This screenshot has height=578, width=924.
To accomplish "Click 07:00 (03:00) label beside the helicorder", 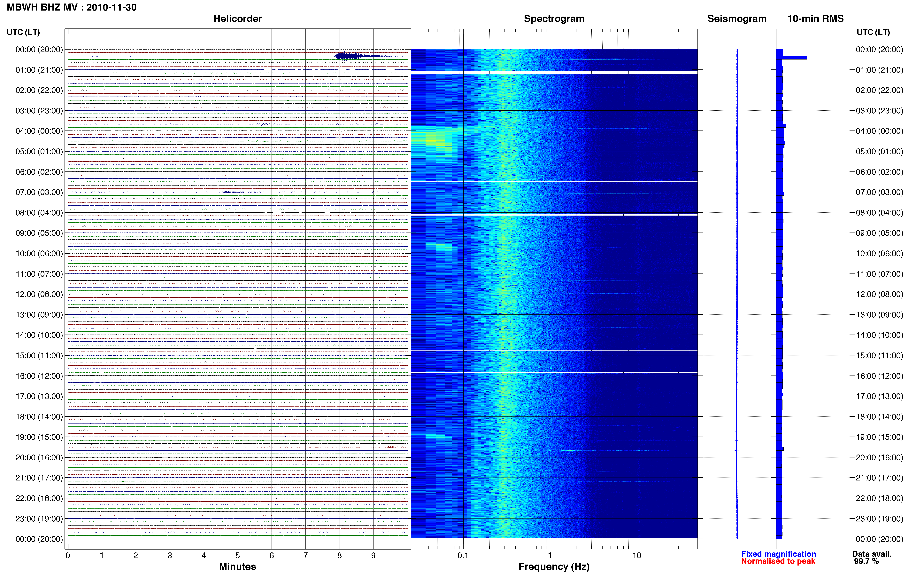I will click(x=39, y=192).
